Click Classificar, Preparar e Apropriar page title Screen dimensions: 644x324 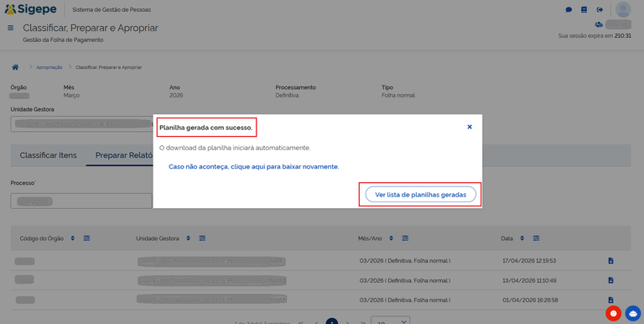tap(91, 28)
